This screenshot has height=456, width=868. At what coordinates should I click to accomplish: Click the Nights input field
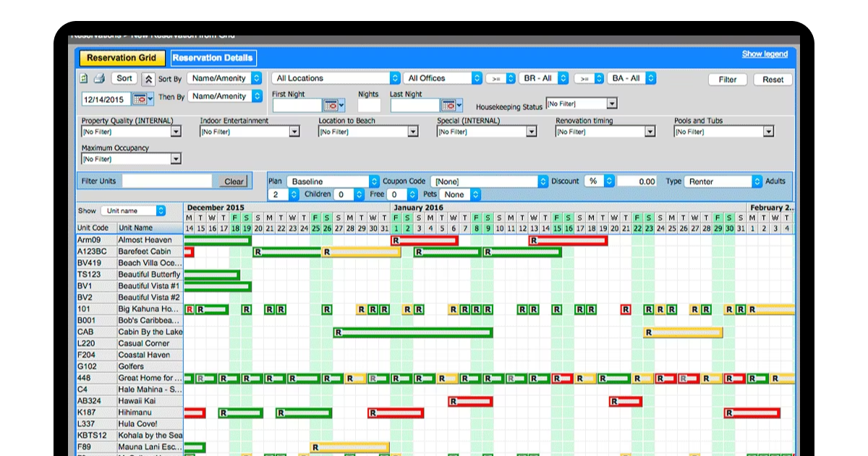tap(369, 106)
